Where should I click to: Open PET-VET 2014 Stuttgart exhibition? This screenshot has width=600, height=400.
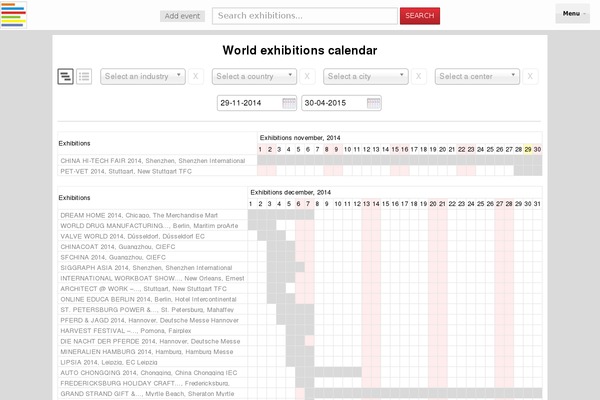pos(126,171)
